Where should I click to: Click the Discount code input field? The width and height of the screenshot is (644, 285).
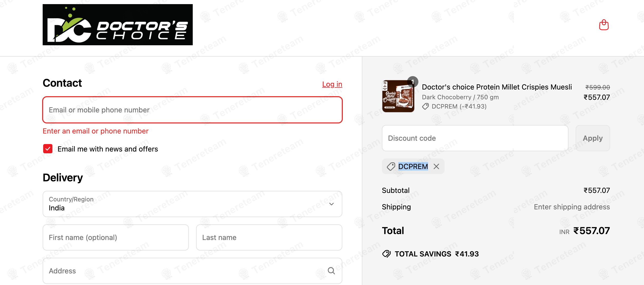coord(475,138)
